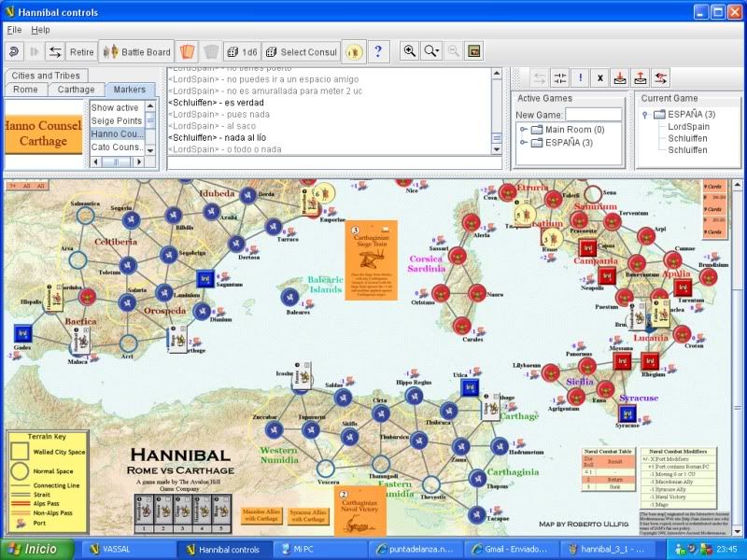
Task: Open the Help menu
Action: (40, 30)
